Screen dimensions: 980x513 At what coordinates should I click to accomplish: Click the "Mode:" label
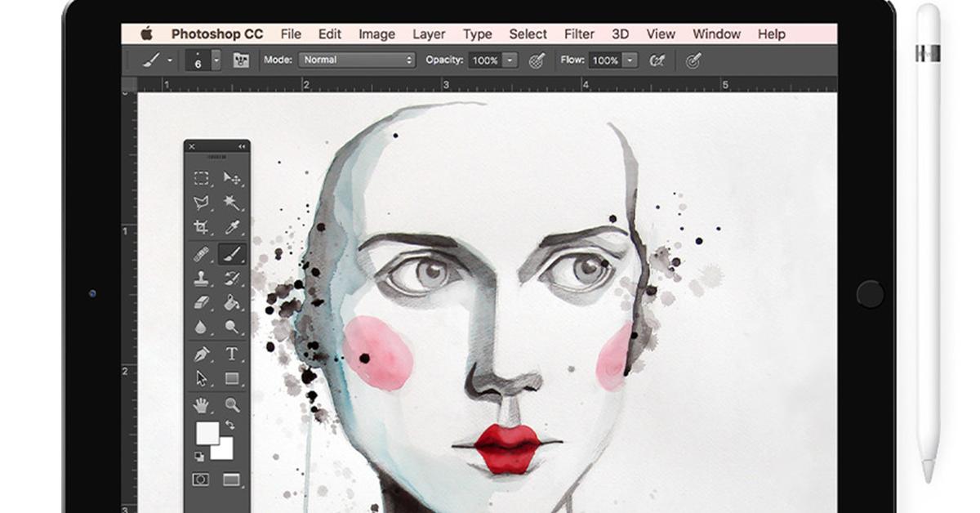278,60
